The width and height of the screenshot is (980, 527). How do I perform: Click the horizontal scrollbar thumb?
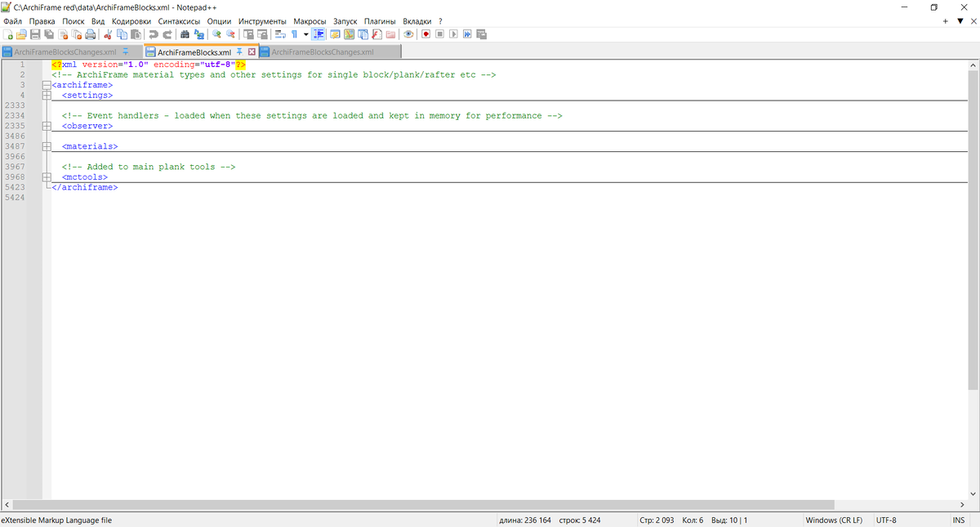pyautogui.click(x=424, y=504)
